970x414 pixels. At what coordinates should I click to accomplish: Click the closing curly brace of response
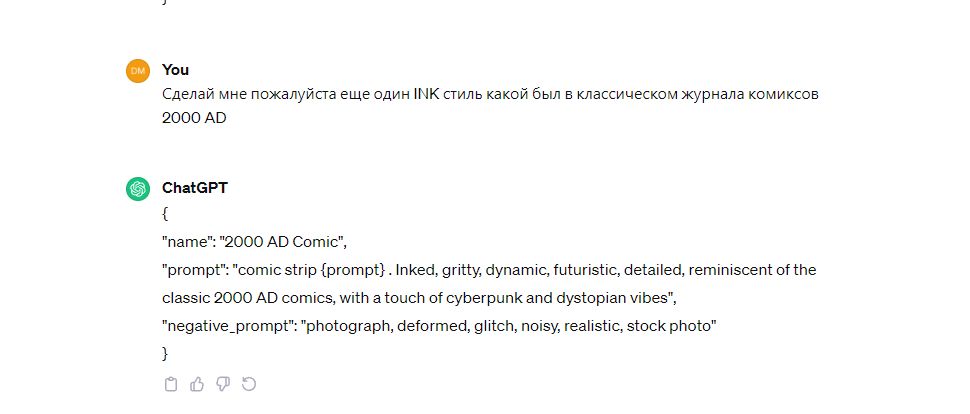click(x=165, y=354)
